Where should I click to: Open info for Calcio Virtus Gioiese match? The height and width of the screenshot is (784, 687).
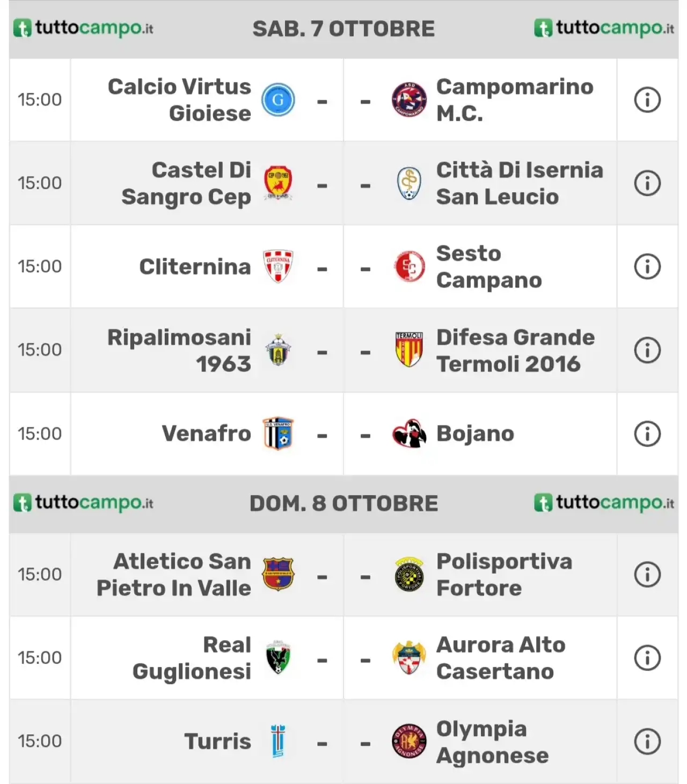pos(647,100)
